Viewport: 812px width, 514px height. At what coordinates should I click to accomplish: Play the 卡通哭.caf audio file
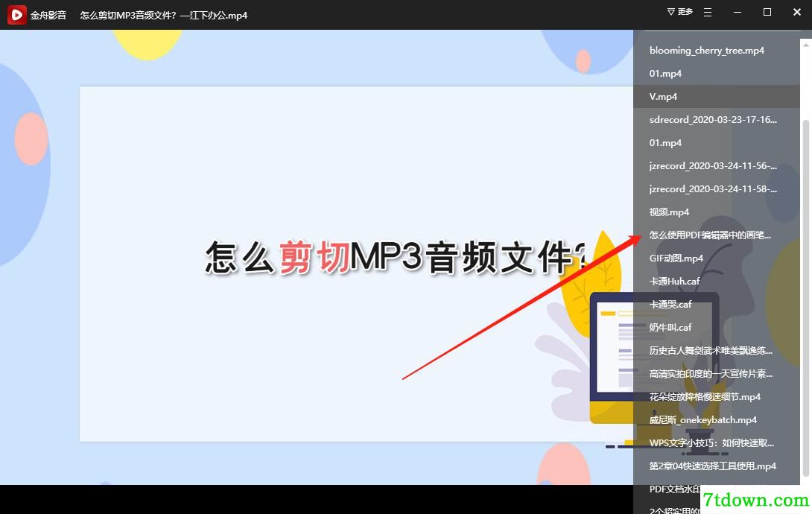point(717,305)
